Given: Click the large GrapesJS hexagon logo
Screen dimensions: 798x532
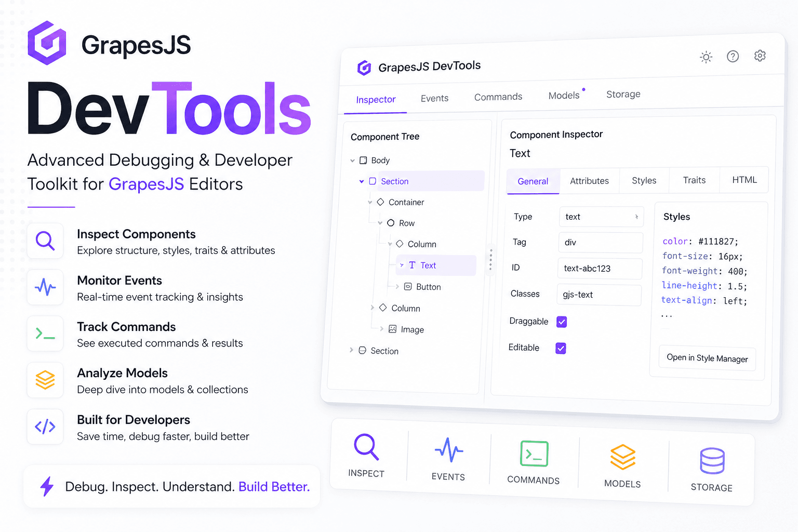Looking at the screenshot, I should [x=47, y=43].
